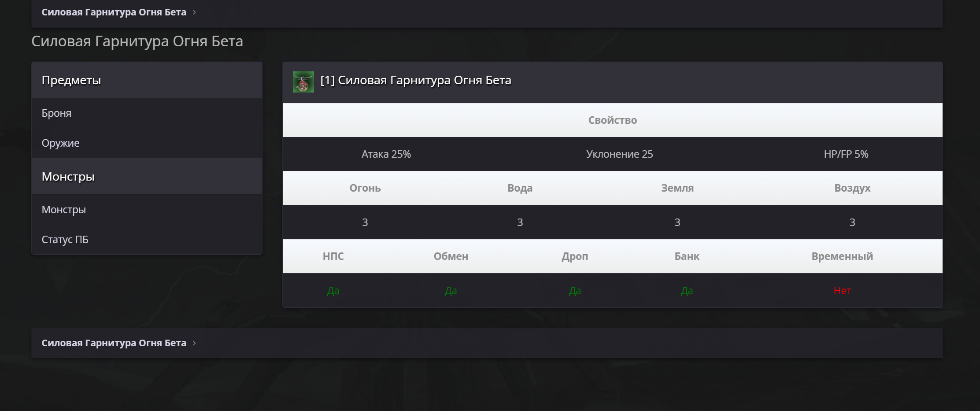Click the Огонь column header
This screenshot has width=980, height=411.
(x=365, y=188)
